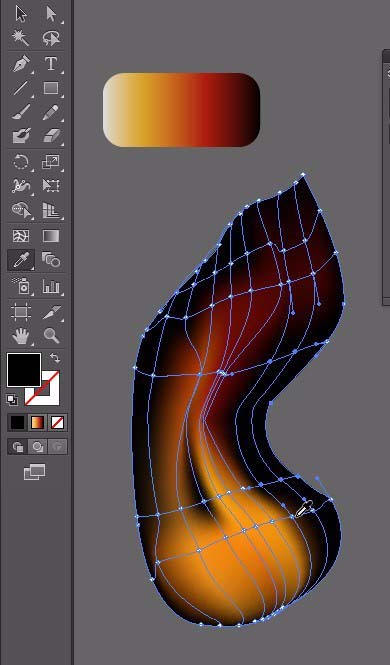Select the Selection tool (black arrow)
Viewport: 390px width, 665px height.
click(x=21, y=14)
